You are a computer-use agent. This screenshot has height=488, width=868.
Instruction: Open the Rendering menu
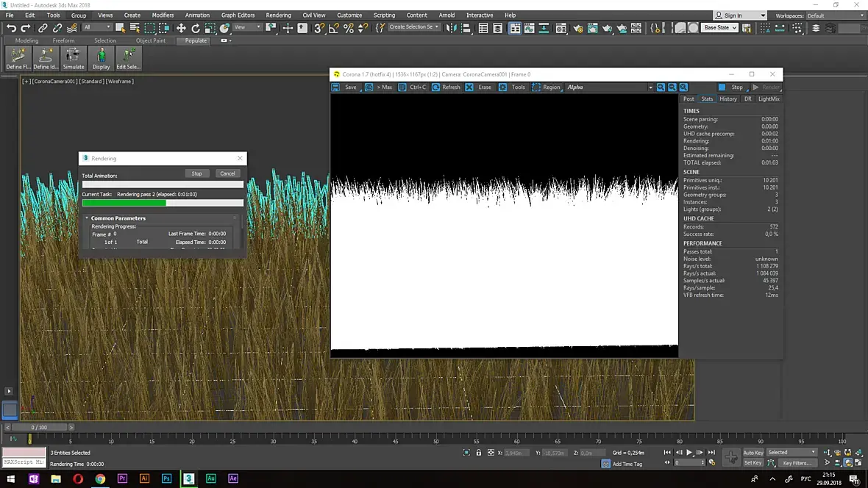click(278, 15)
